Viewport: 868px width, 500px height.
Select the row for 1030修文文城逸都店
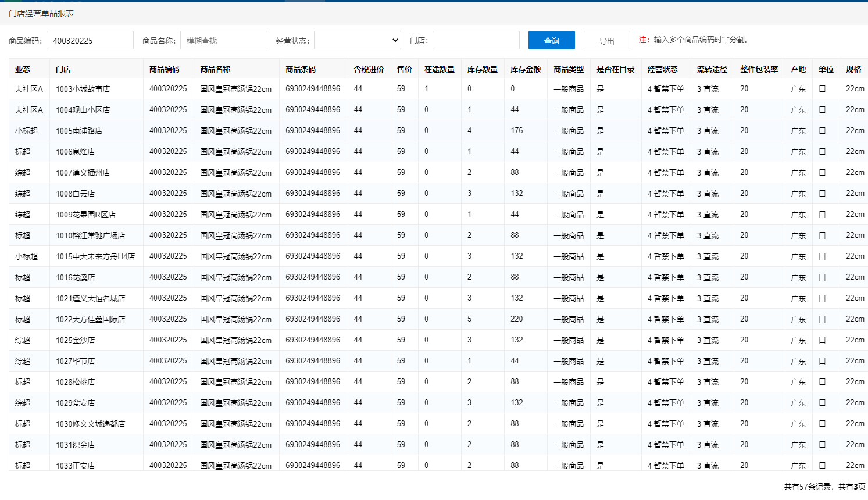pos(90,424)
